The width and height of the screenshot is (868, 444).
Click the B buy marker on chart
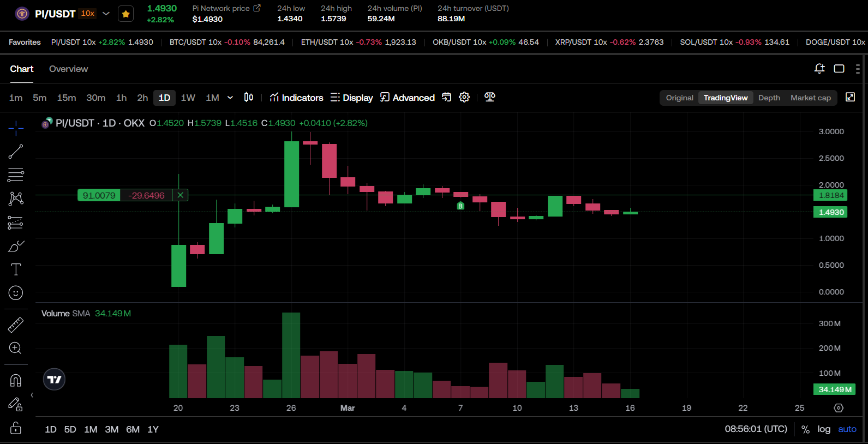tap(460, 206)
